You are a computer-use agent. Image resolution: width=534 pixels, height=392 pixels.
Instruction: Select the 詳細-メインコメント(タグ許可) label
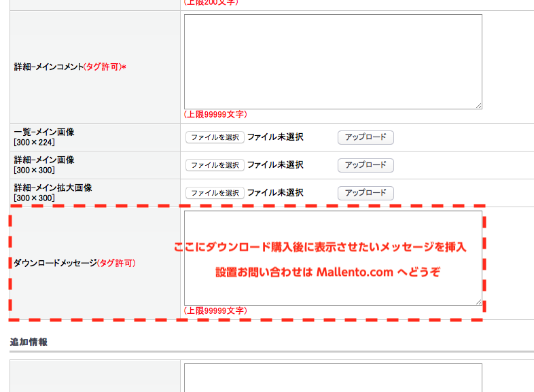pos(70,67)
